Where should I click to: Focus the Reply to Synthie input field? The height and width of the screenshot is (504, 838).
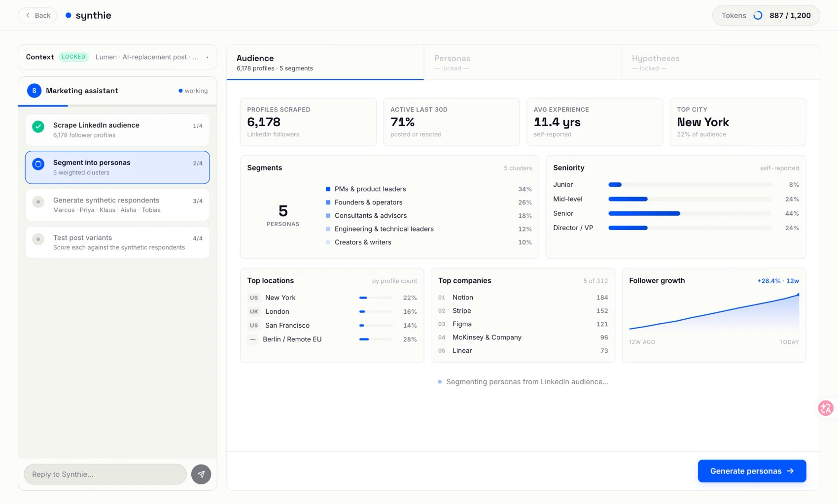point(105,474)
